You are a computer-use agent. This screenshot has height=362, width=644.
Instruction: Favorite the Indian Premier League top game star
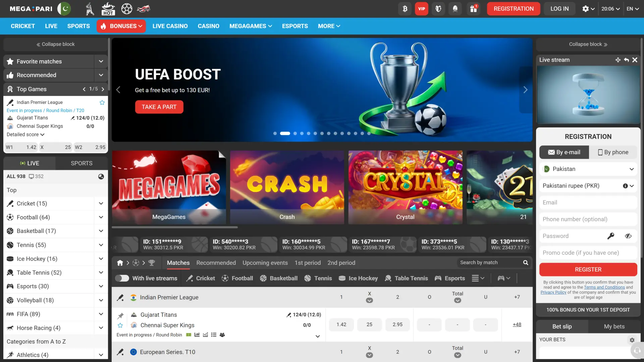pos(102,103)
